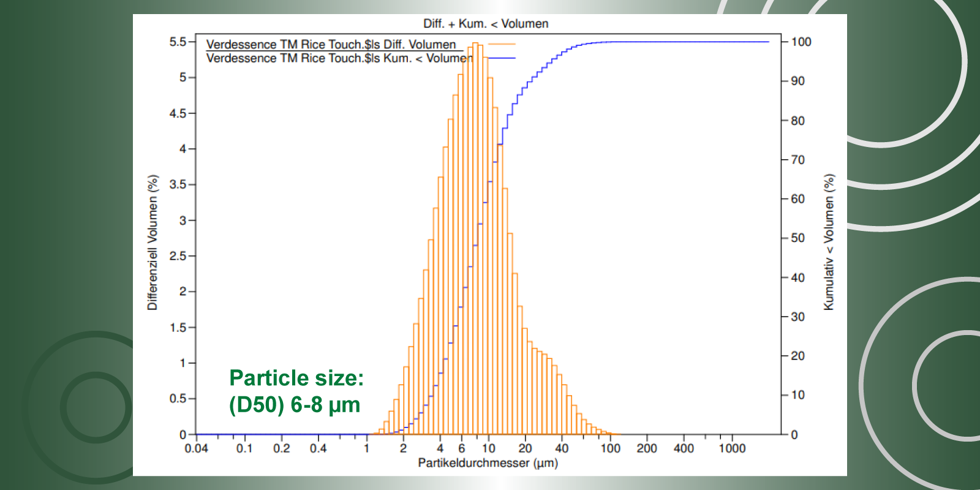Click the '(D50) 6-8 µm' text
The image size is (980, 490).
(295, 405)
